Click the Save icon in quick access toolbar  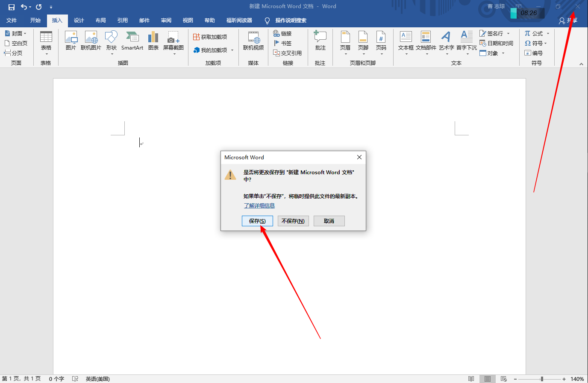pos(12,7)
